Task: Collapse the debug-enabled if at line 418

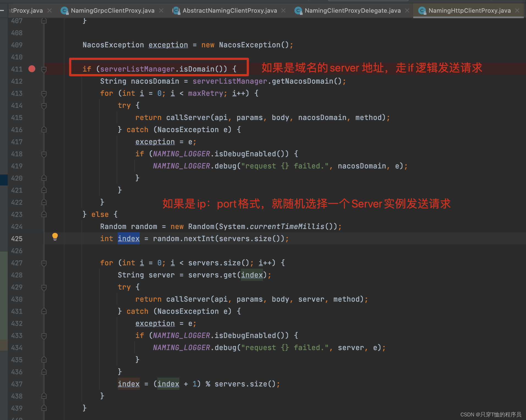Action: [44, 154]
